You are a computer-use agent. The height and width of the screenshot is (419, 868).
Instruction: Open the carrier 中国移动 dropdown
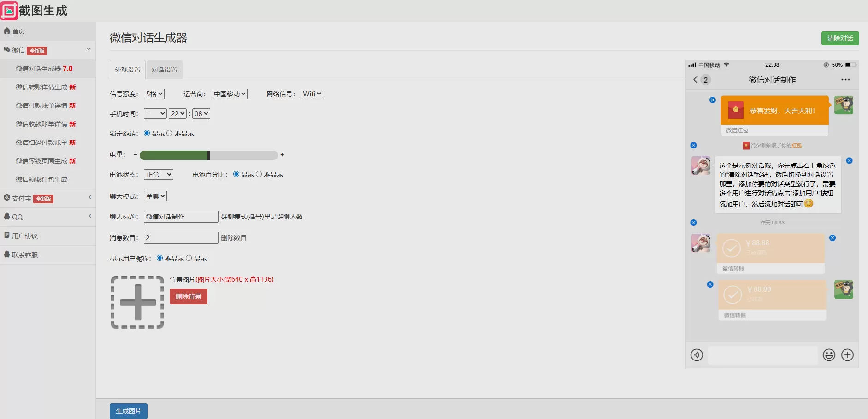point(230,94)
